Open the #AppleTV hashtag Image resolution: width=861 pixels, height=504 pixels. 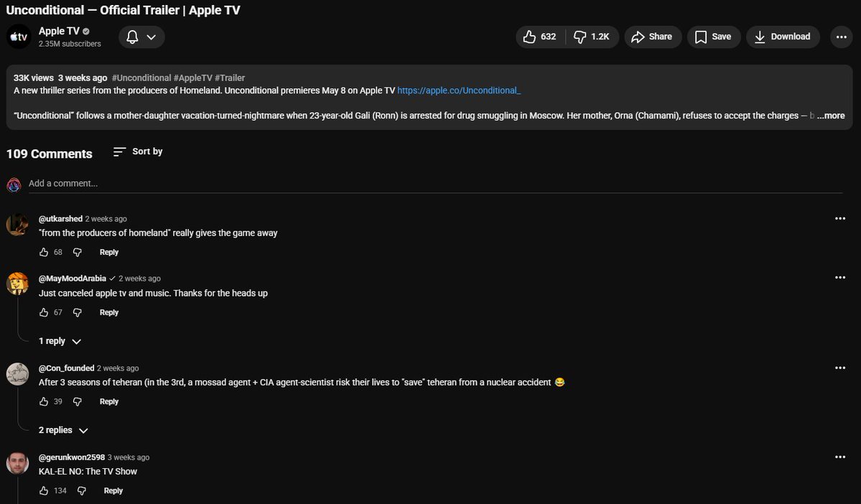[x=192, y=78]
